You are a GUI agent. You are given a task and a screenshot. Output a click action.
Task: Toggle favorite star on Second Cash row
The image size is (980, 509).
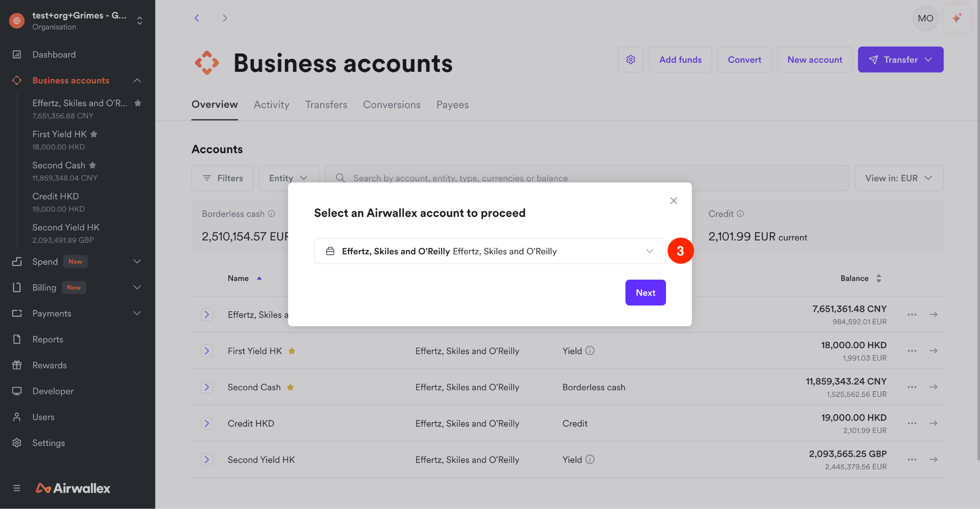290,387
